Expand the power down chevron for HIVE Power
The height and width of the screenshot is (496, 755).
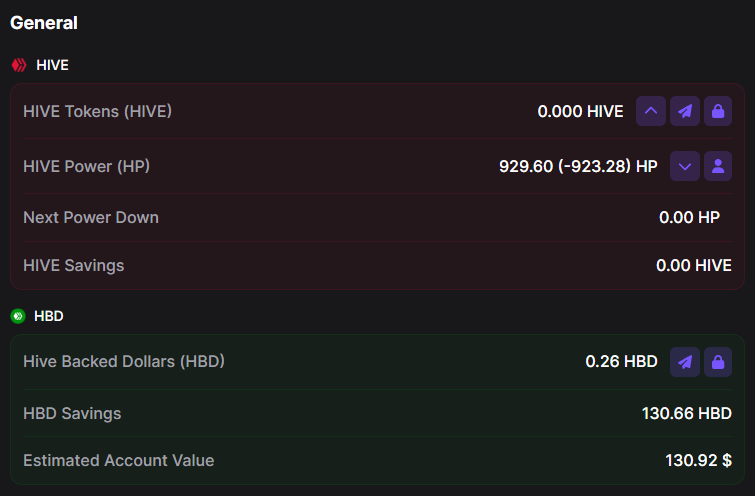click(x=685, y=166)
